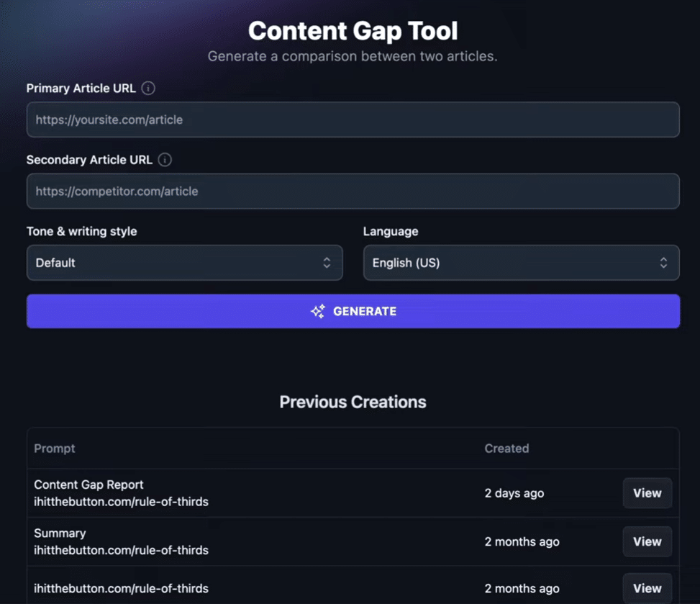Viewport: 700px width, 604px height.
Task: Focus the Secondary Article URL input field
Action: [x=353, y=191]
